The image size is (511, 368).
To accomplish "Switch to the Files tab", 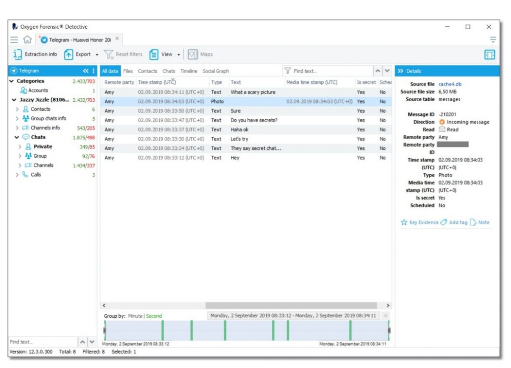I will click(x=128, y=71).
